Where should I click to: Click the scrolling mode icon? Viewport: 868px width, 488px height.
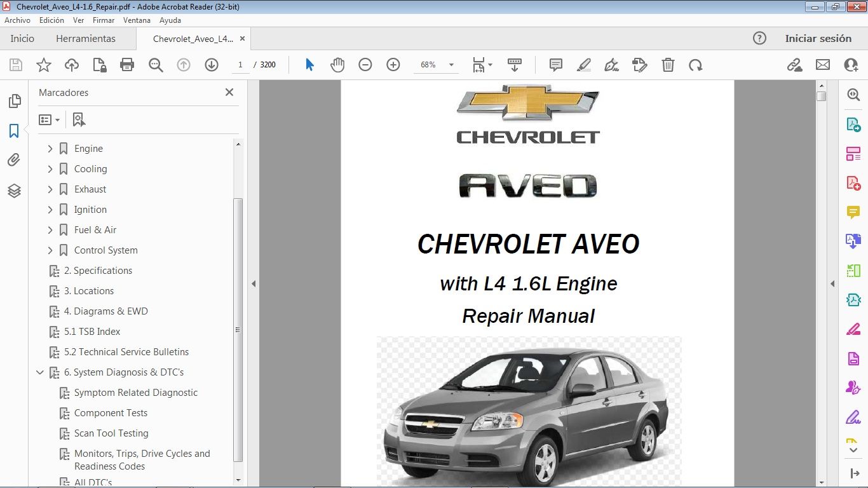(x=515, y=65)
